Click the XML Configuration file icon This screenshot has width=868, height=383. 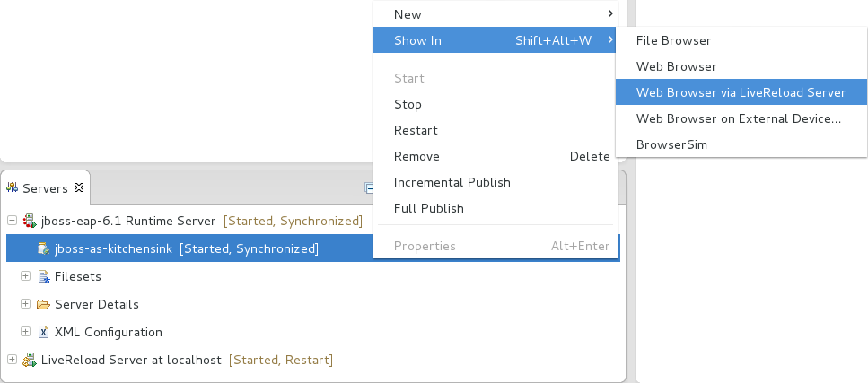[43, 332]
